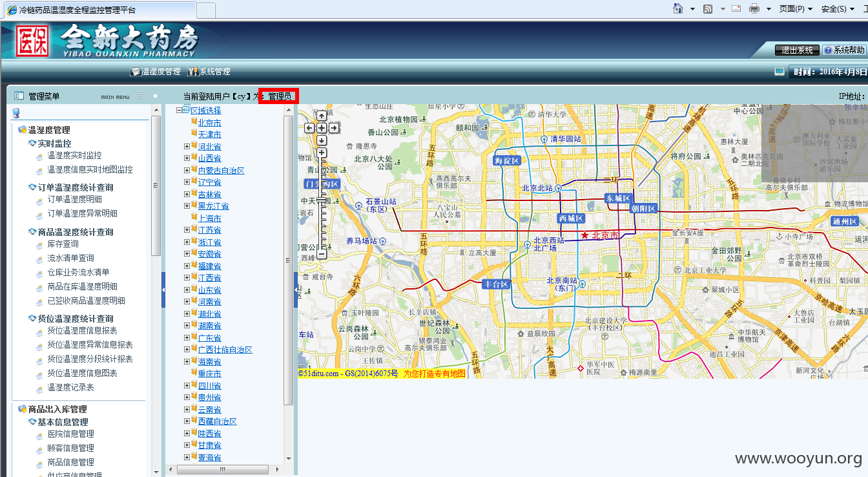Expand the 广东省 tree node
Viewport: 868px width, 477px height.
[x=187, y=337]
